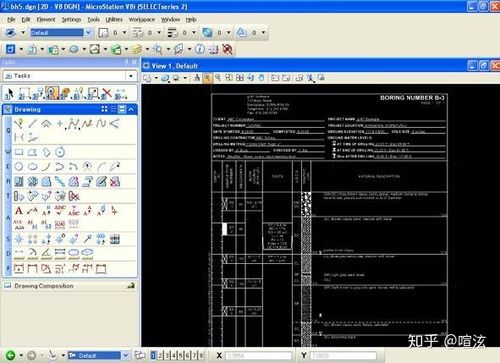Click the Drawing panel header title
Screen dimensions: 500x363
pyautogui.click(x=27, y=109)
